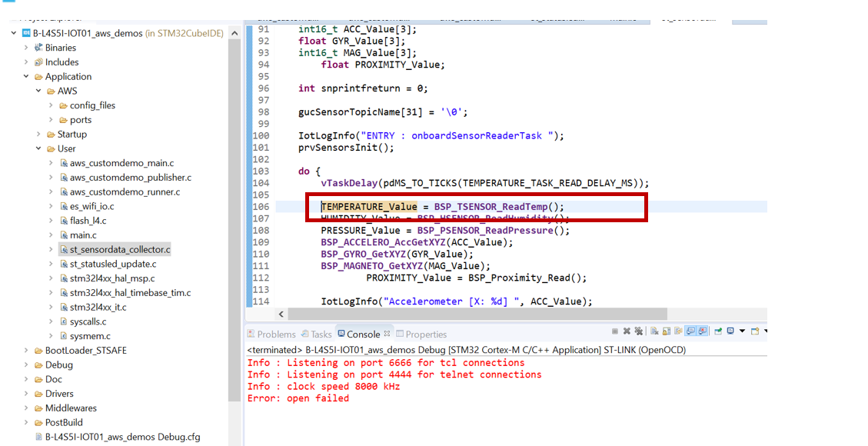Click the Binaries icon
868x446 pixels.
(x=38, y=48)
